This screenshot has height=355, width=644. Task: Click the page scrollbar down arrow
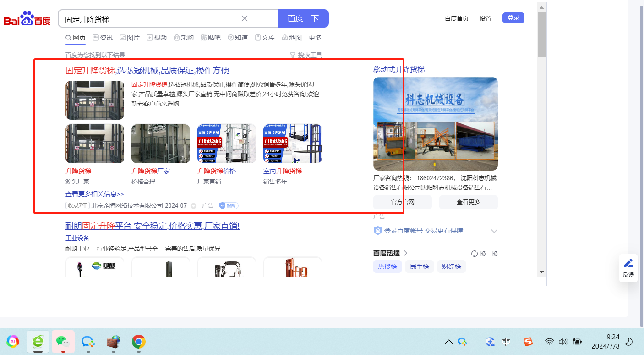[x=541, y=272]
